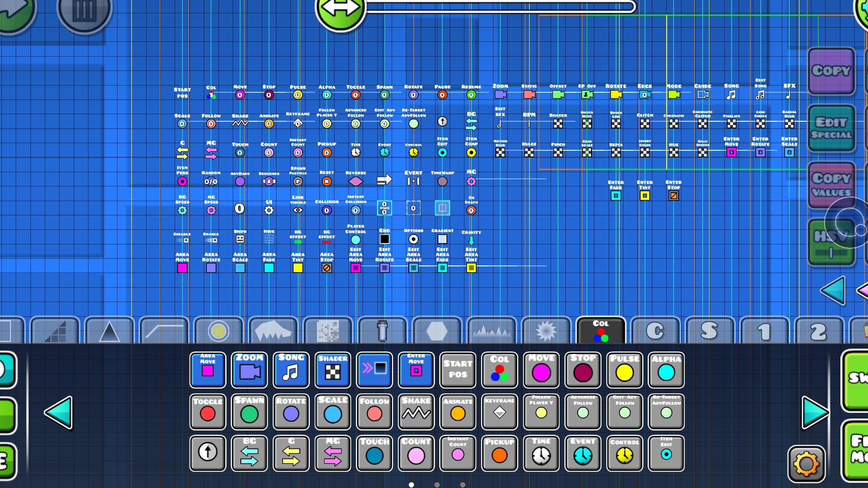
Task: Click the Start Pos object on grid
Action: coord(182,92)
